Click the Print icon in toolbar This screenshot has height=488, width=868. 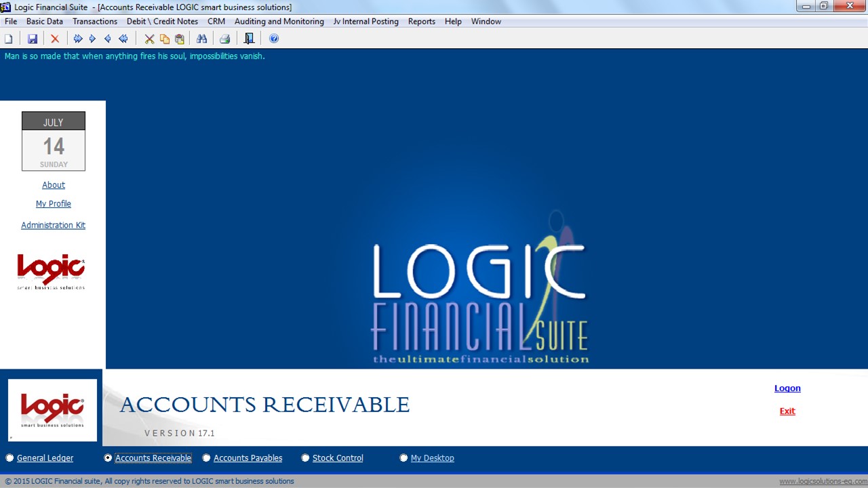224,39
